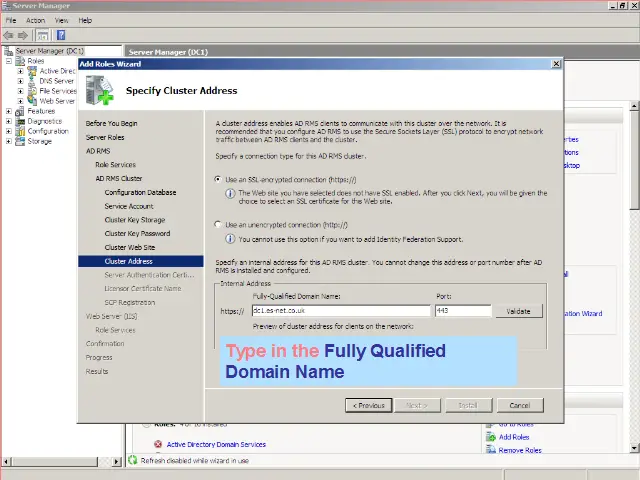Open the Help toolbar icon

pos(61,35)
